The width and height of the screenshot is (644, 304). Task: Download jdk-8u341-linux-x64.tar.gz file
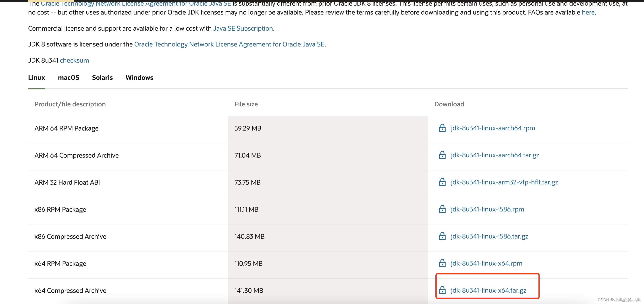pos(488,290)
